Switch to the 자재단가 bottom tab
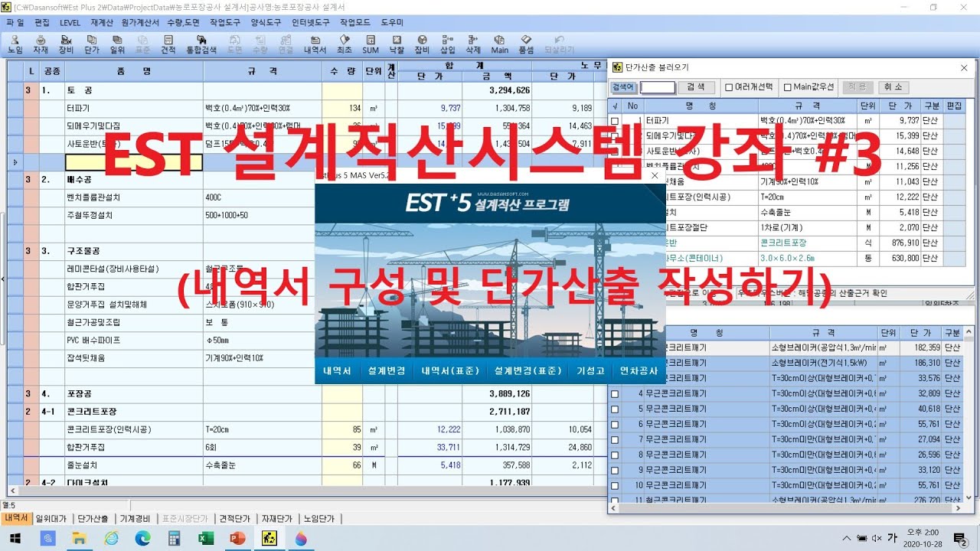This screenshot has height=551, width=980. click(x=277, y=519)
